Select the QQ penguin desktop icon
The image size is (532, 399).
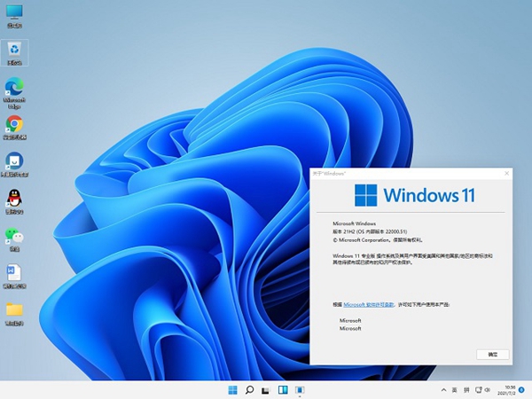pos(14,199)
